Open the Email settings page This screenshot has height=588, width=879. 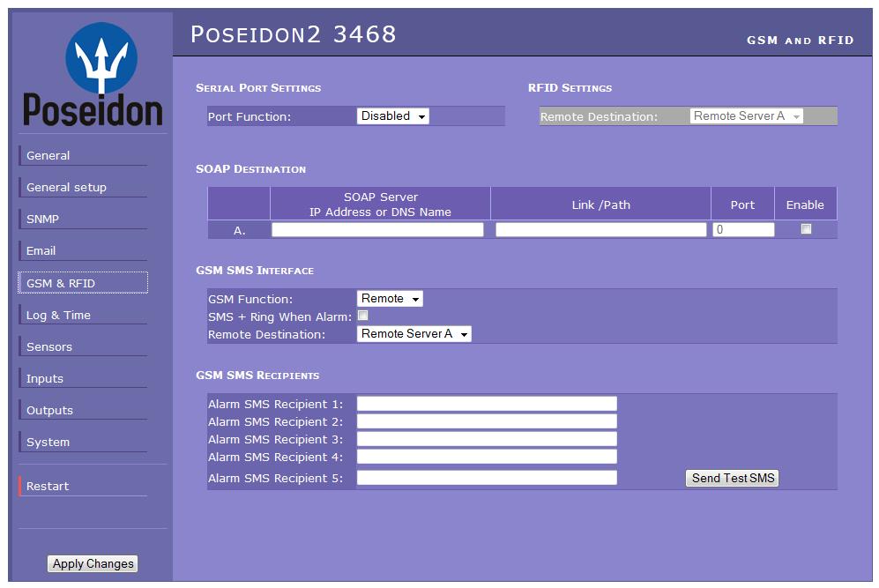click(x=83, y=250)
